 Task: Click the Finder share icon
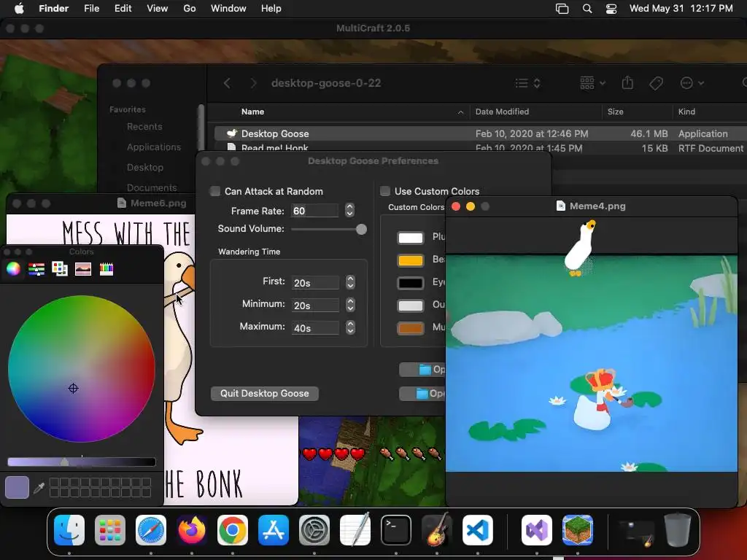click(x=627, y=83)
